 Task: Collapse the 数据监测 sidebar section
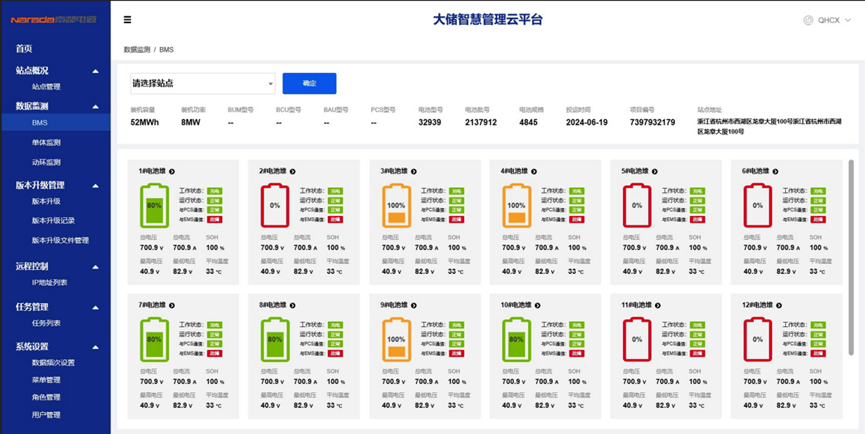(x=95, y=106)
